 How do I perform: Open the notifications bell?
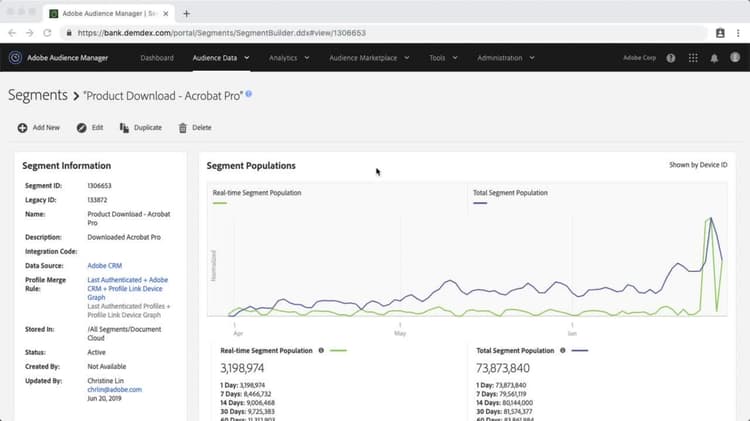(714, 58)
